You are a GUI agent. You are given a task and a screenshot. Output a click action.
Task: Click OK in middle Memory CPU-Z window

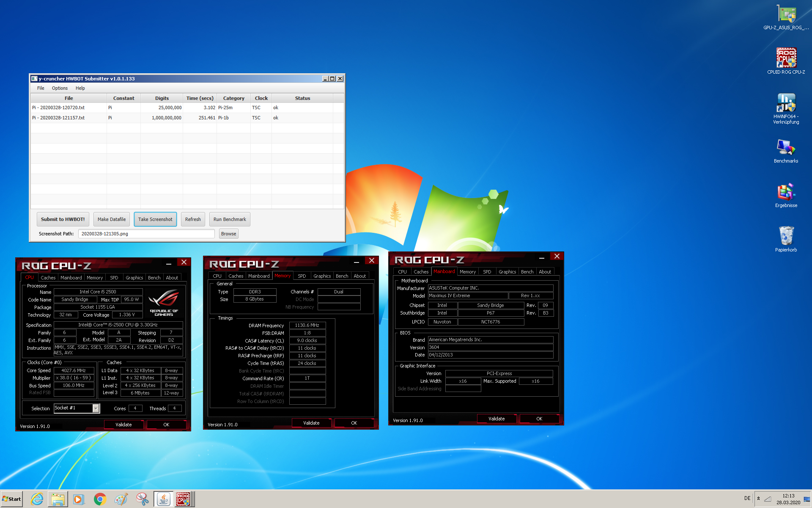tap(354, 423)
